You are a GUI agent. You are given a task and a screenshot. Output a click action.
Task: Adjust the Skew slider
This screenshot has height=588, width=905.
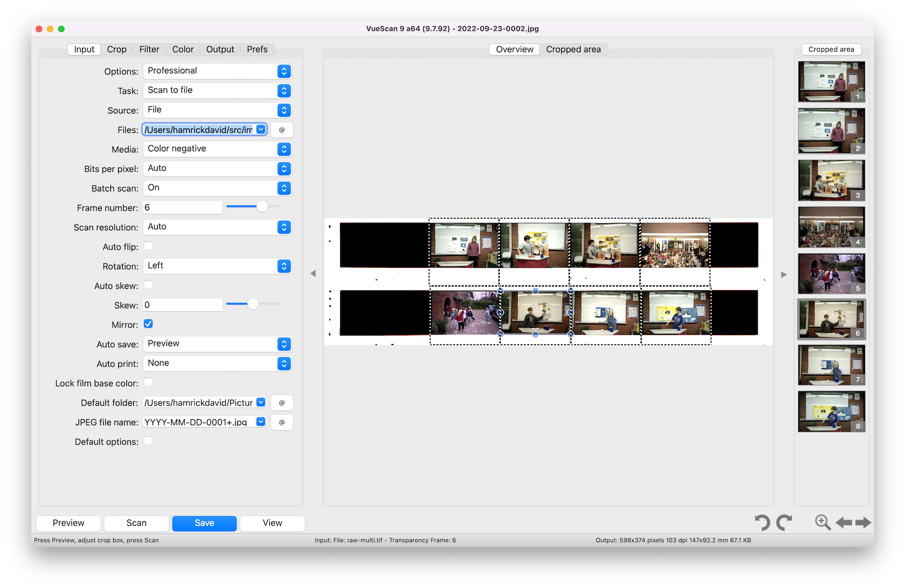(252, 304)
